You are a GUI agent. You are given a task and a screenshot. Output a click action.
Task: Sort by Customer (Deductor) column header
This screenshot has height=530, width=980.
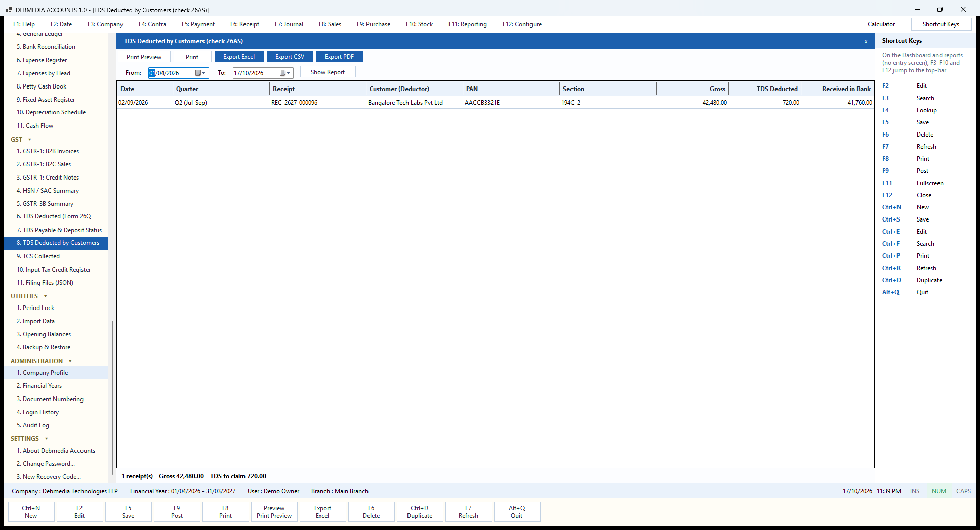[x=414, y=89]
